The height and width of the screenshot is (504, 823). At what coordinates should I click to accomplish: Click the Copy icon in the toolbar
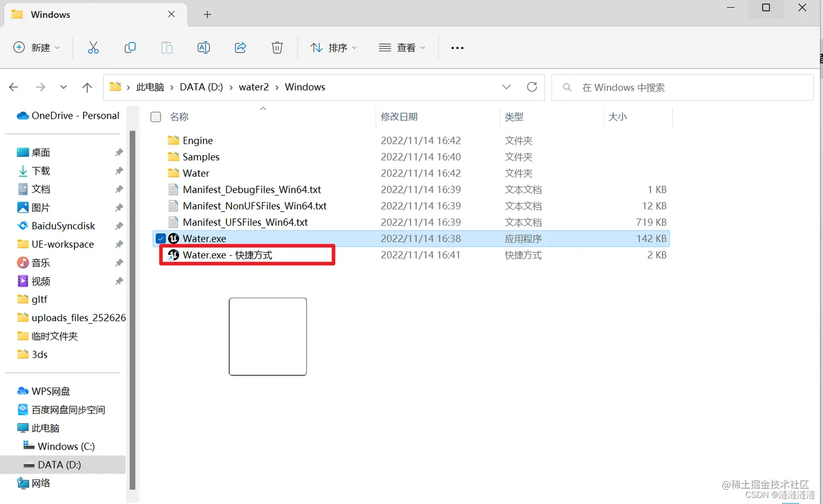point(130,47)
